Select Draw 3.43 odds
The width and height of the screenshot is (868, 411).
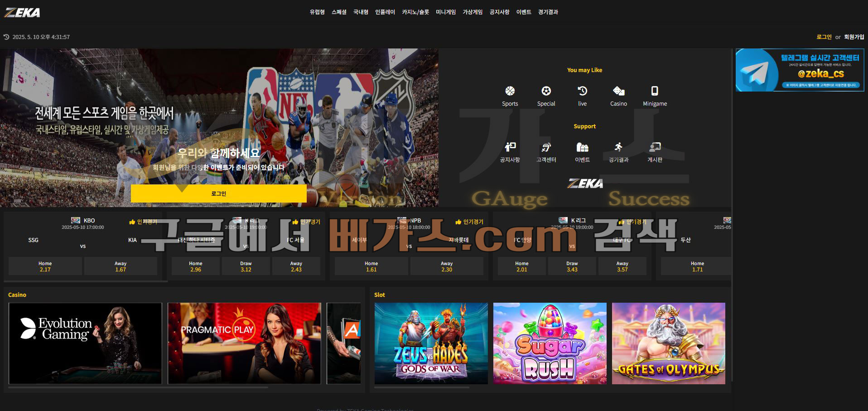tap(572, 266)
